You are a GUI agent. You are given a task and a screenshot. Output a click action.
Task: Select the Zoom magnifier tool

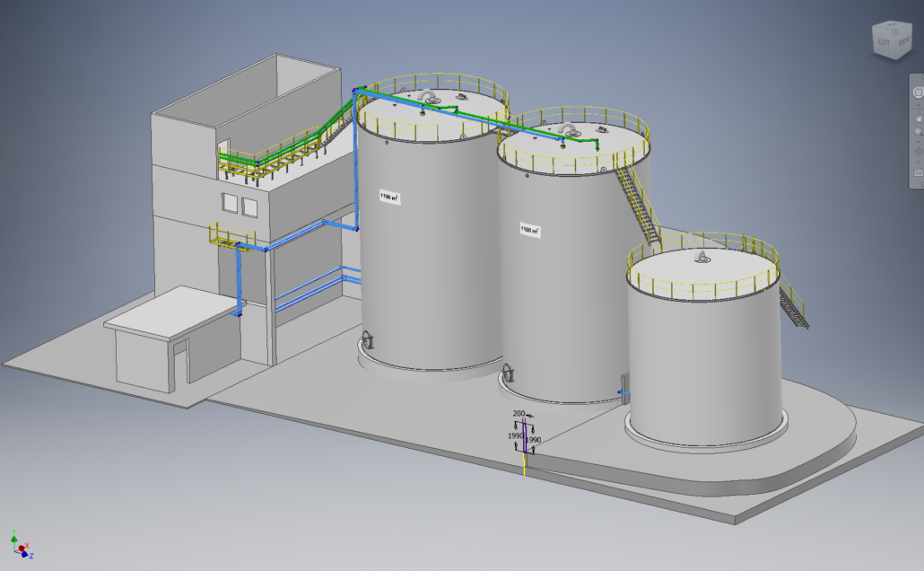919,132
